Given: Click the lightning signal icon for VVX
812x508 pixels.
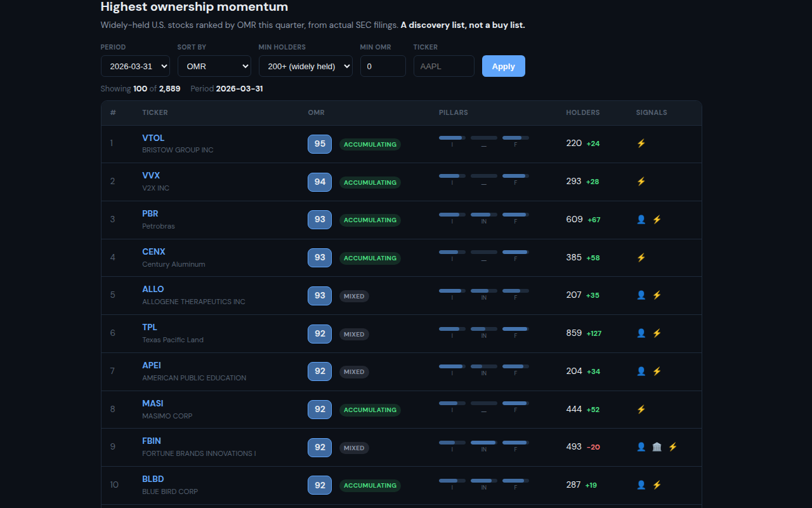Looking at the screenshot, I should 641,182.
